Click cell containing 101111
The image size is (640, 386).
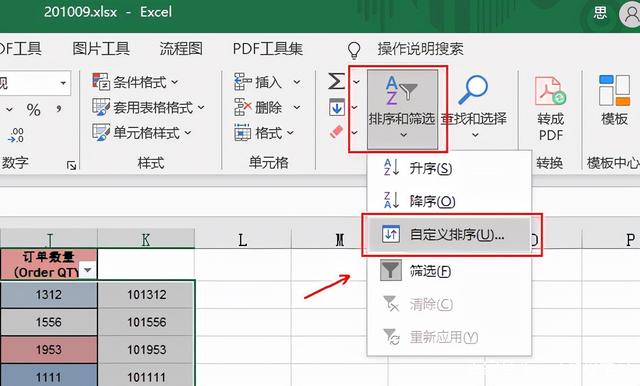pos(146,376)
